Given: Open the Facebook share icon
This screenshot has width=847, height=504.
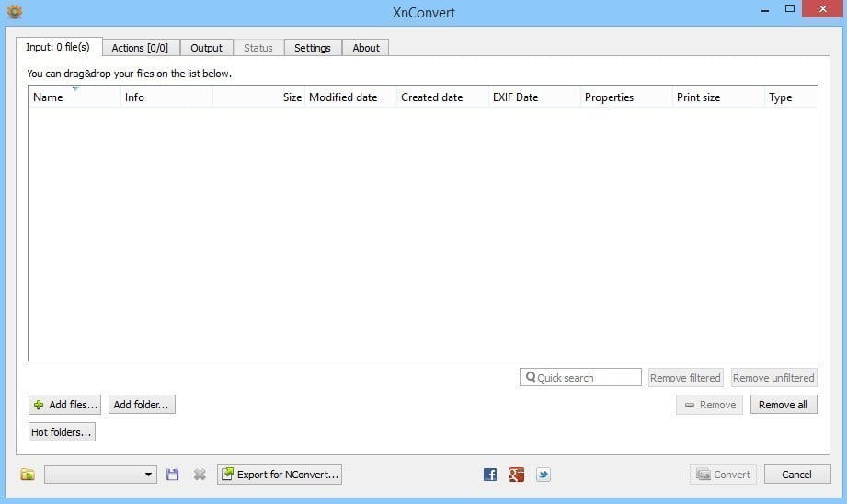Looking at the screenshot, I should (x=490, y=475).
